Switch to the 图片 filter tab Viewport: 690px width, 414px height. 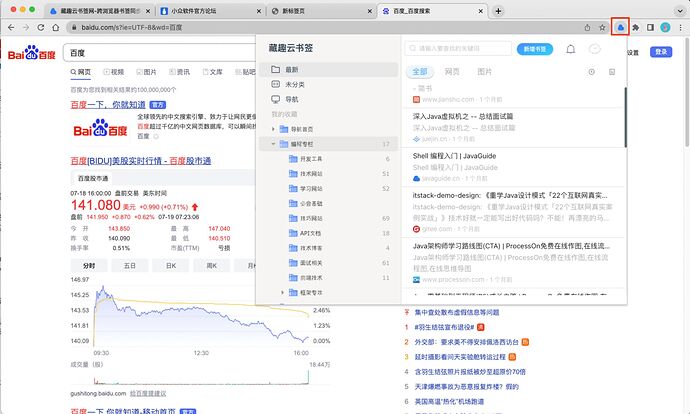[484, 72]
